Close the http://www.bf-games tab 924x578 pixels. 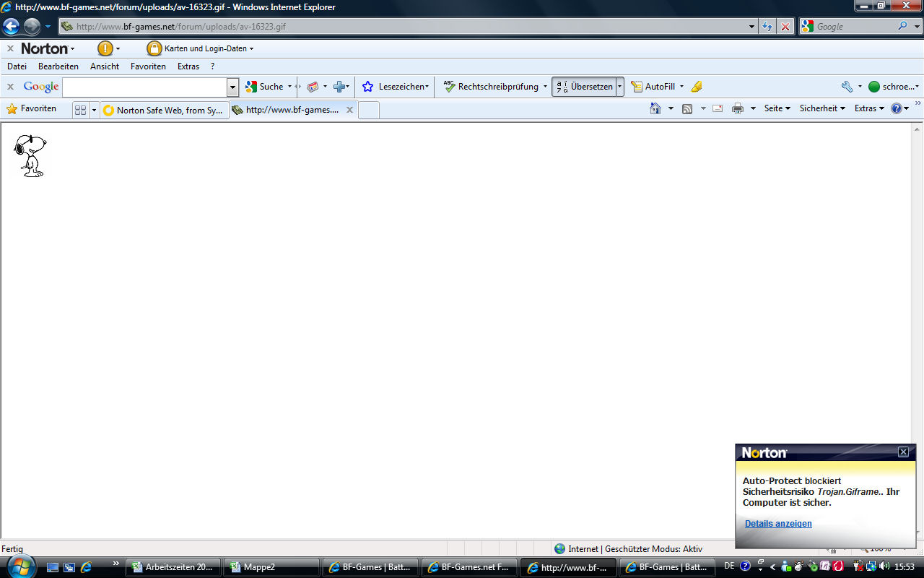click(x=349, y=110)
